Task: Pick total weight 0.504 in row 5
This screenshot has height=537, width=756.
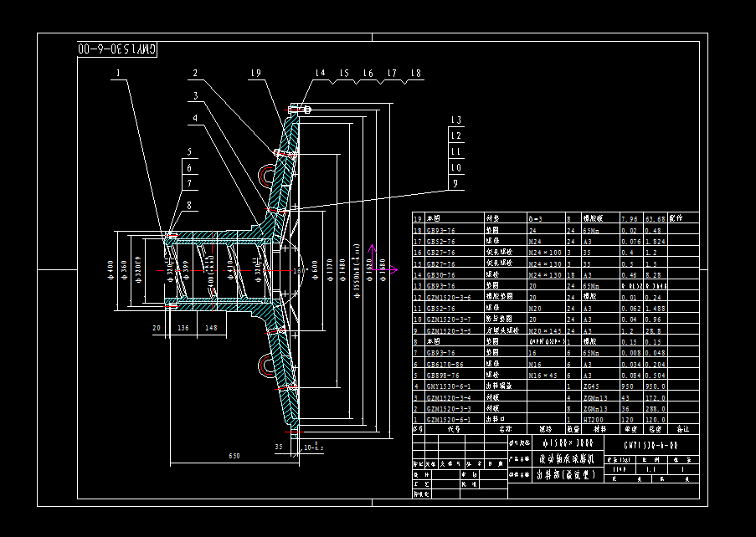Action: 656,376
